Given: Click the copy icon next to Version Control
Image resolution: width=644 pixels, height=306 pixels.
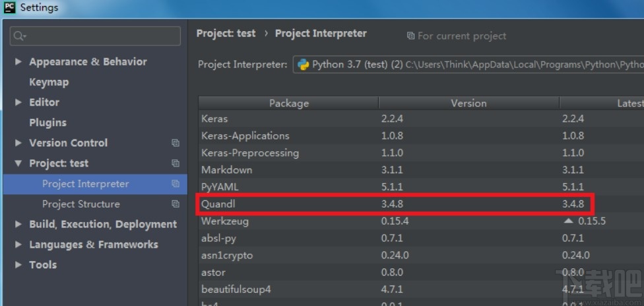Looking at the screenshot, I should coord(176,143).
